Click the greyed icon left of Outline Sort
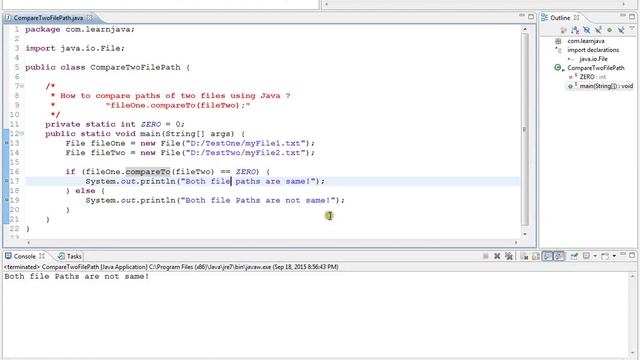Viewport: 640px width, 360px height. (x=563, y=30)
